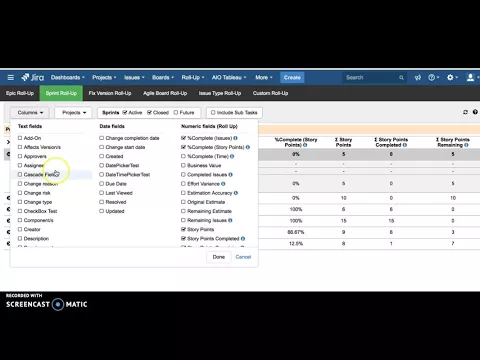
Task: Check the Due Date date field
Action: click(101, 184)
